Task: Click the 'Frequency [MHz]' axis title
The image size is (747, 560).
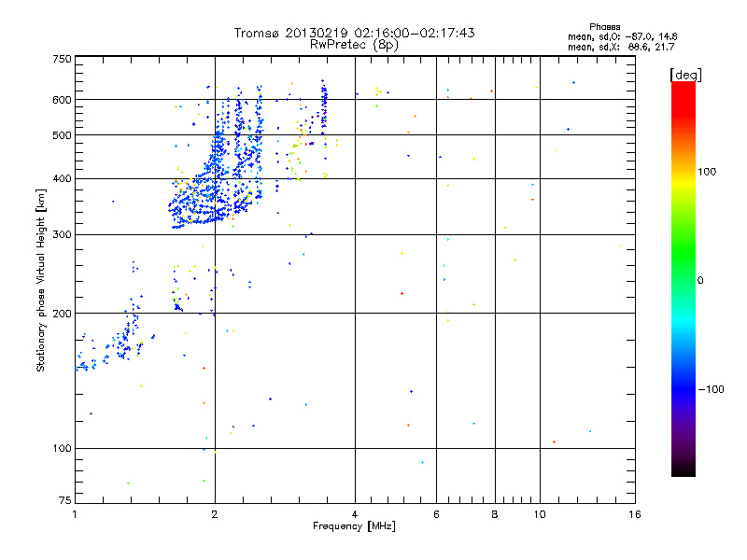Action: tap(354, 526)
